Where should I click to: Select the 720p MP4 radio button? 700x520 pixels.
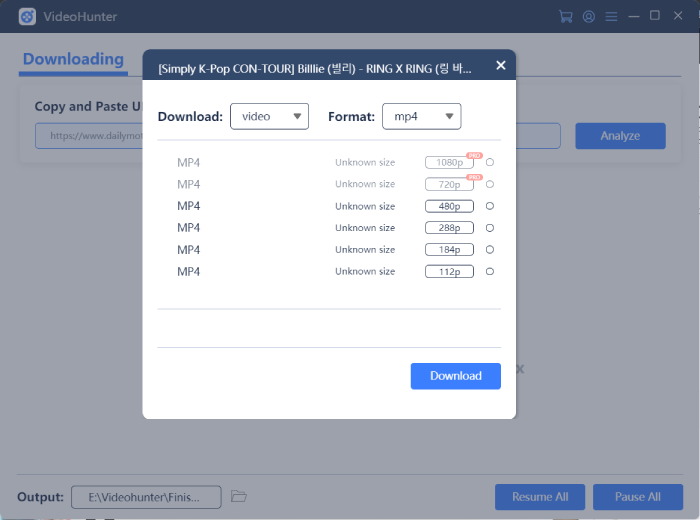490,184
